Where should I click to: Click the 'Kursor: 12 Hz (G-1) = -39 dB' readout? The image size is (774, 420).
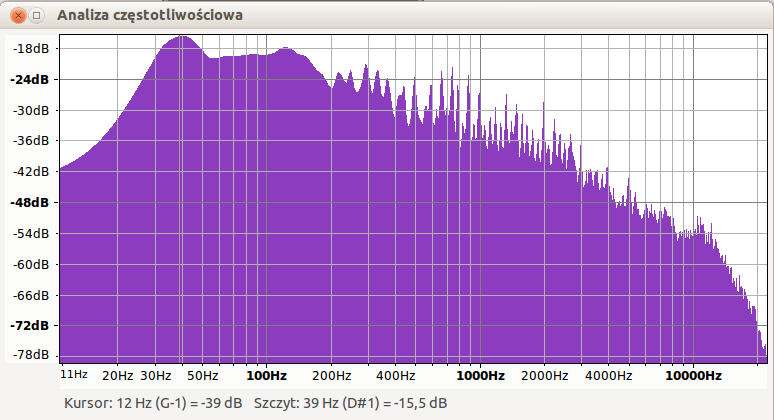pyautogui.click(x=153, y=403)
